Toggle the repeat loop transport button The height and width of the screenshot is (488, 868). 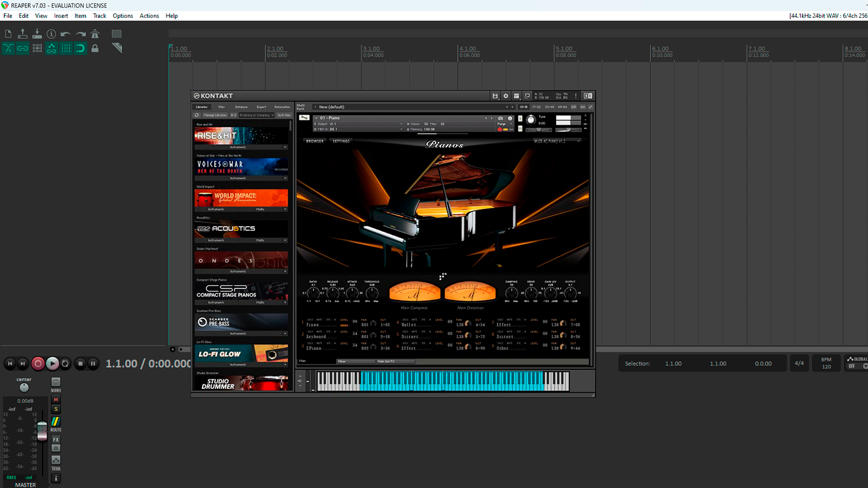click(65, 363)
